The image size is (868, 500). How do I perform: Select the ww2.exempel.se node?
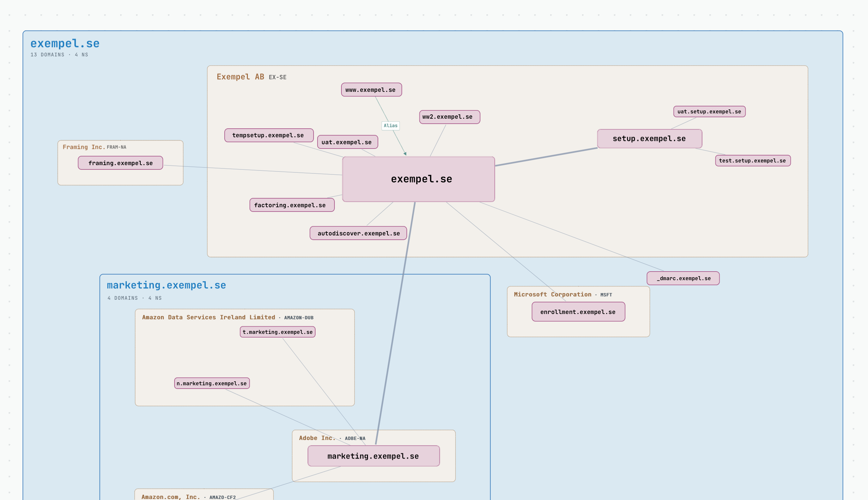click(450, 117)
